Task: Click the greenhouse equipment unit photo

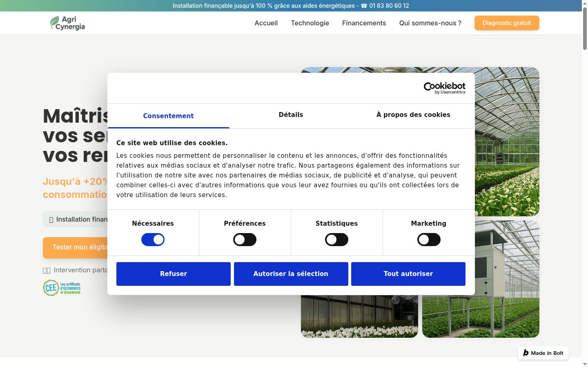Action: click(x=481, y=279)
